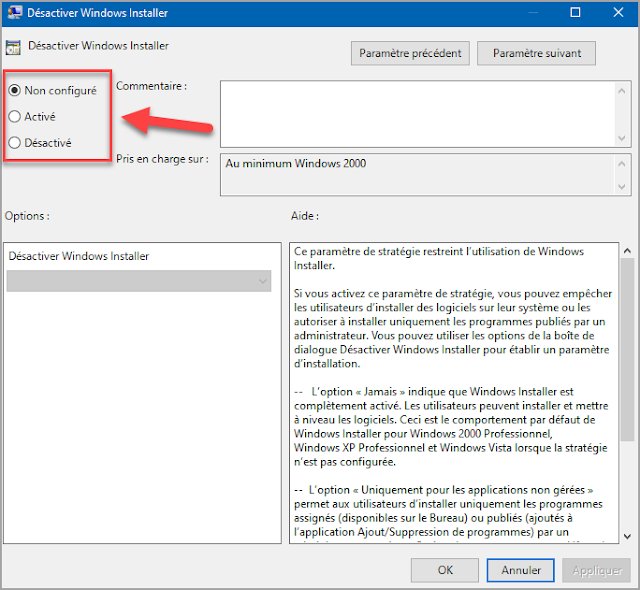Click the greyed-out Appliquer button
Viewport: 640px width, 590px height.
(x=596, y=570)
